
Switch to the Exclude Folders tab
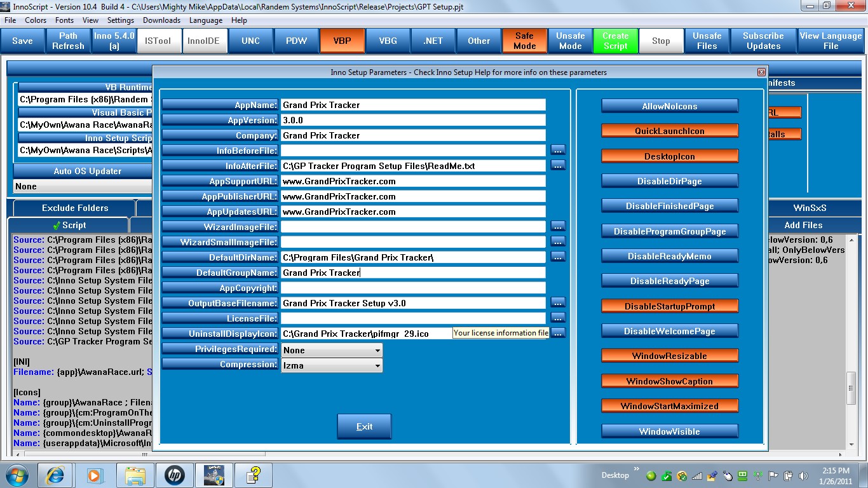point(75,208)
